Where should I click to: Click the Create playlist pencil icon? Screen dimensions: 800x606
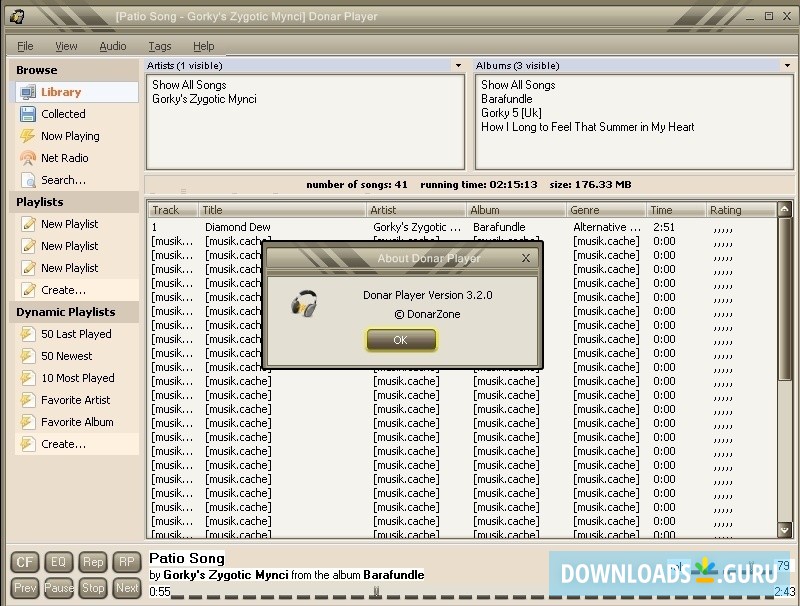[28, 290]
